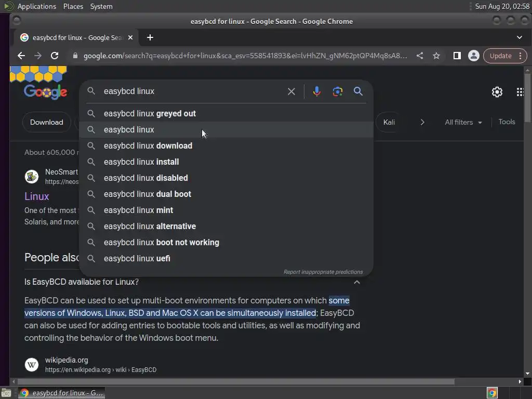Viewport: 532px width, 399px height.
Task: Click the horizontal scrollbar right arrow
Action: [x=520, y=382]
